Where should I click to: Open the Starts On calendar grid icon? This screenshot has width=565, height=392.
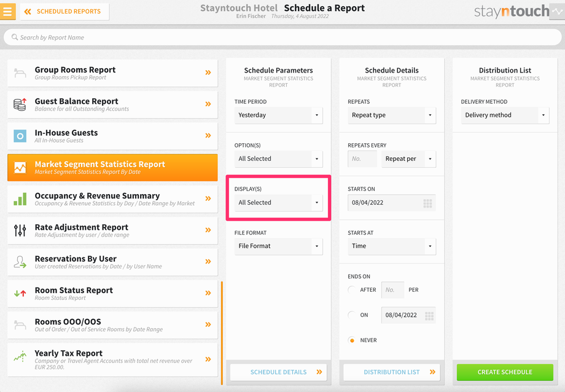[x=427, y=203]
